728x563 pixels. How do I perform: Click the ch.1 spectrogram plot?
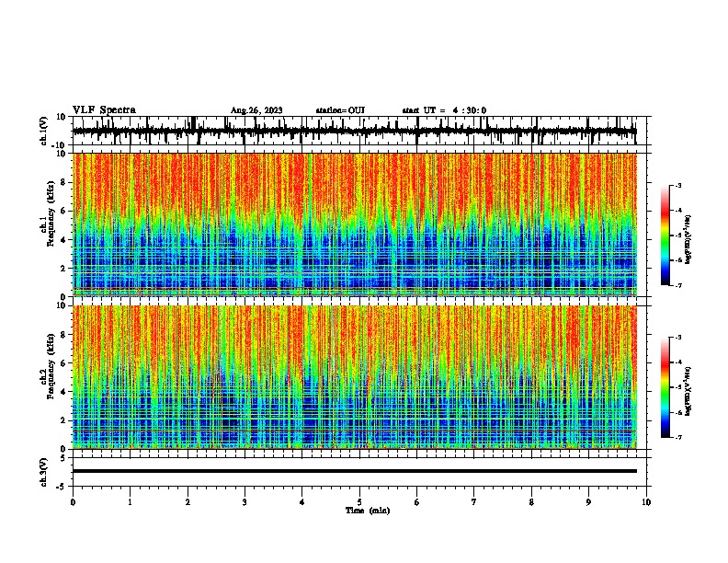pos(355,224)
